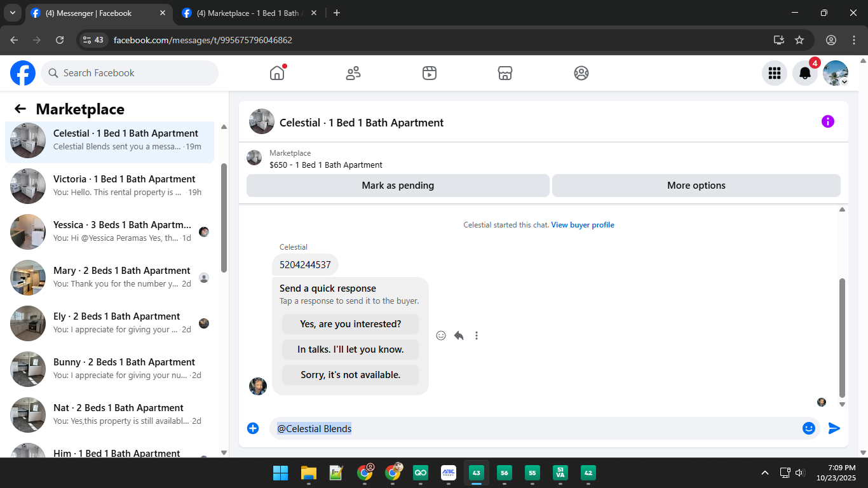Viewport: 868px width, 488px height.
Task: Open the Reels video icon
Action: coord(429,73)
